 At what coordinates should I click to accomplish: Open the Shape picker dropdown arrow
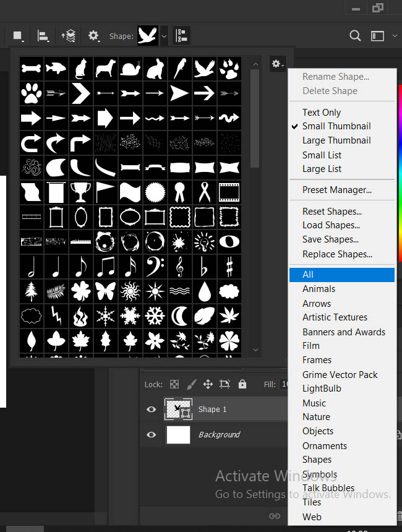(x=164, y=36)
